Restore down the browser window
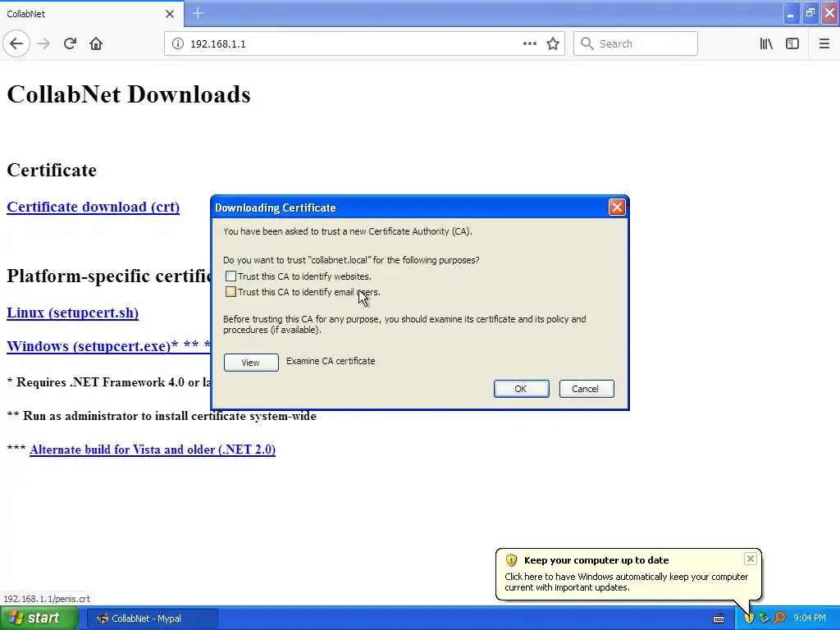Viewport: 840px width, 630px height. [810, 13]
